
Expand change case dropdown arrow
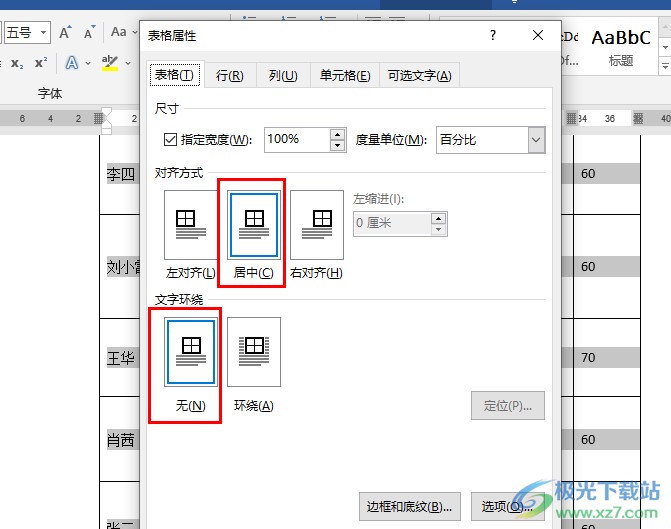tap(134, 33)
